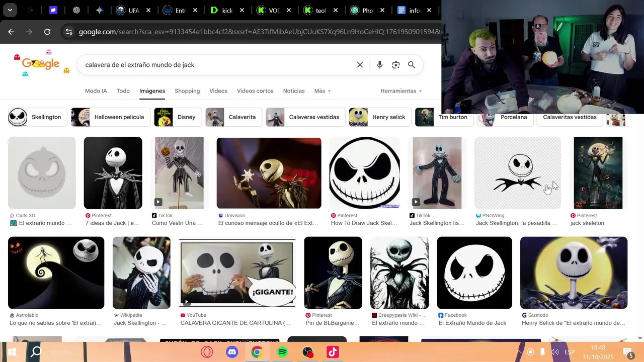Screen dimensions: 644x362
Task: Switch to Noticias results
Action: (x=294, y=91)
